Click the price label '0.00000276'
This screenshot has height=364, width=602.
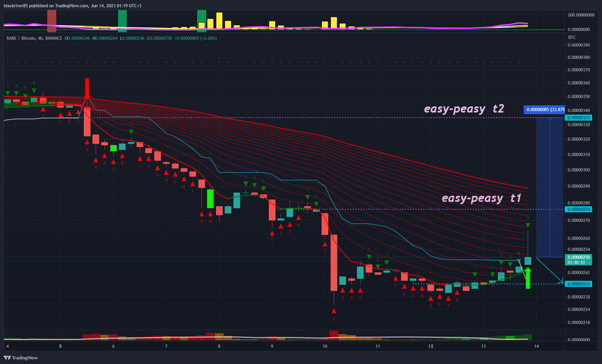[x=579, y=209]
